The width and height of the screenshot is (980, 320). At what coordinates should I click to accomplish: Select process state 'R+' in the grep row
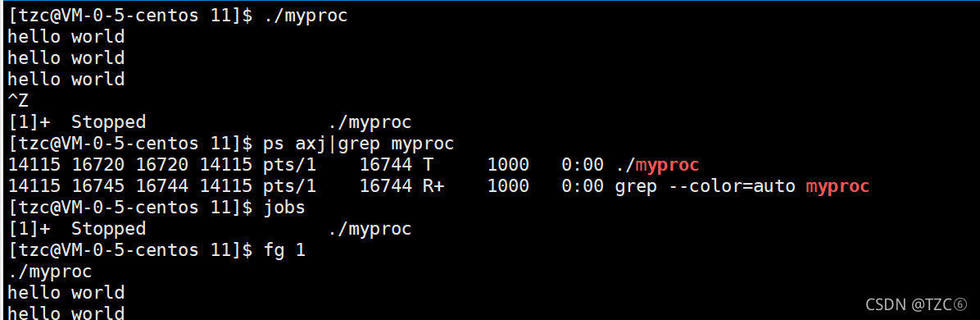(x=433, y=186)
